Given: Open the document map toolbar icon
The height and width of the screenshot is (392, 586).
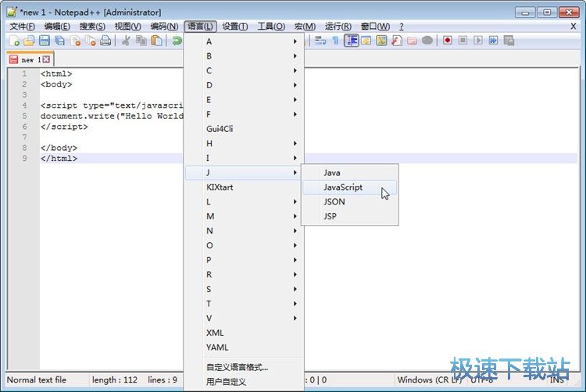Looking at the screenshot, I should pyautogui.click(x=381, y=41).
